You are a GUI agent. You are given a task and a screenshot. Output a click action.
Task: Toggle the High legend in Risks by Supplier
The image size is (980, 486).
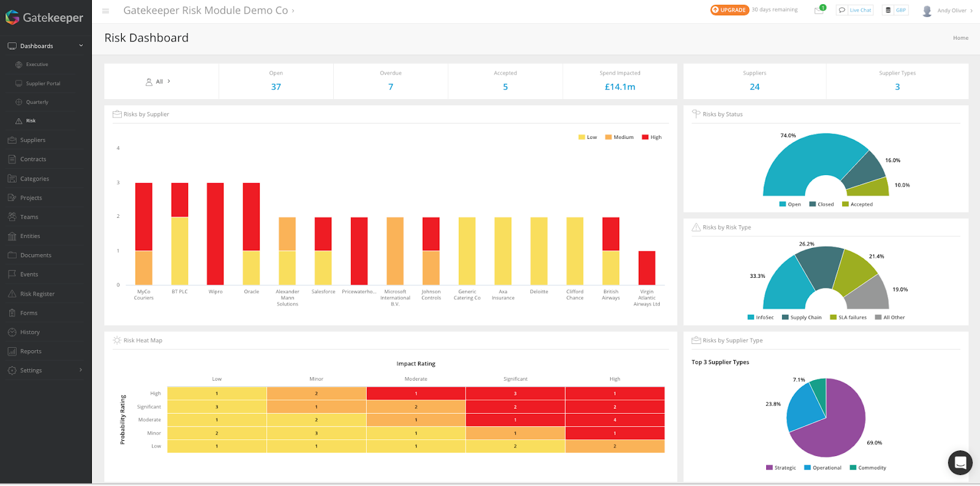[652, 137]
